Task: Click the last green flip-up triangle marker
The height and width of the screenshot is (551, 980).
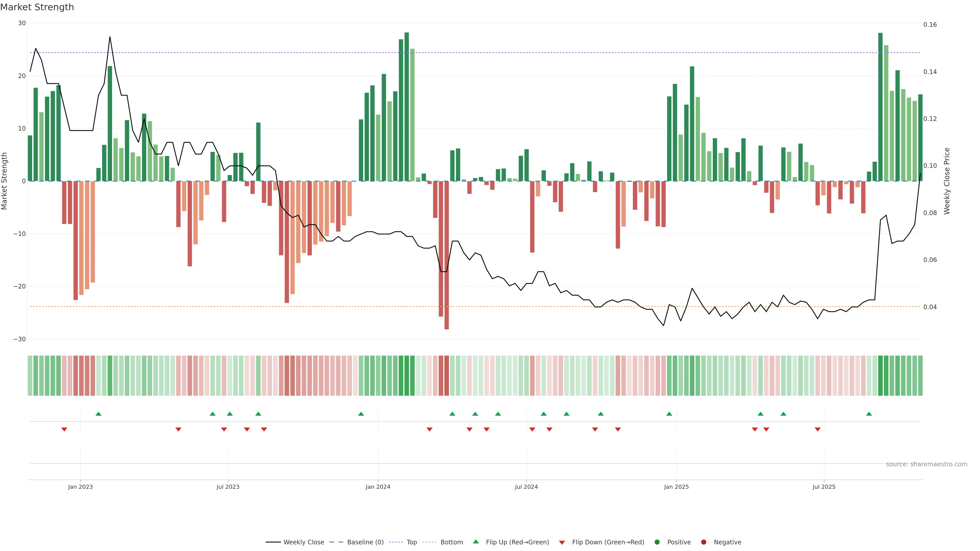Action: click(x=869, y=414)
